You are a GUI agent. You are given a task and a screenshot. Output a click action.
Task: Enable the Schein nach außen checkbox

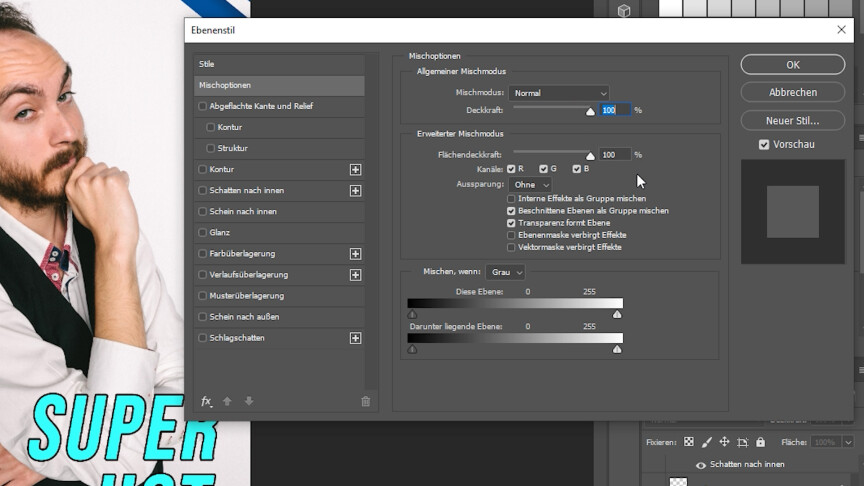tap(203, 317)
